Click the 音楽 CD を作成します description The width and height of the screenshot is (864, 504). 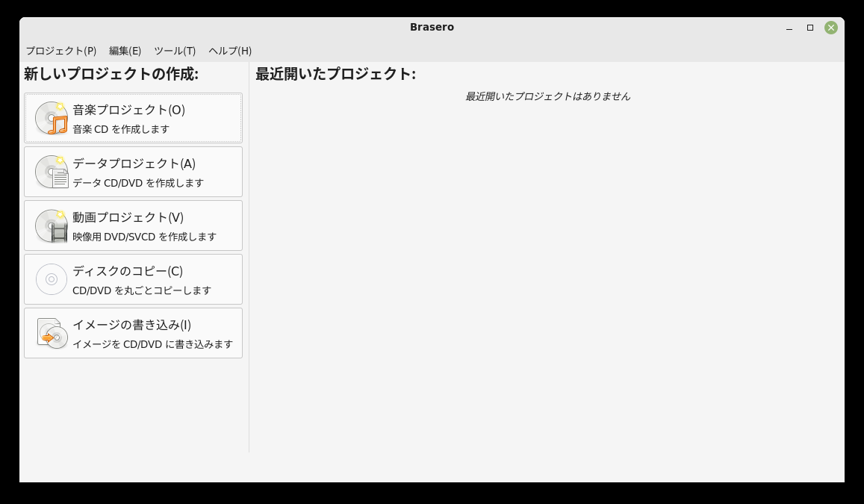click(x=121, y=129)
